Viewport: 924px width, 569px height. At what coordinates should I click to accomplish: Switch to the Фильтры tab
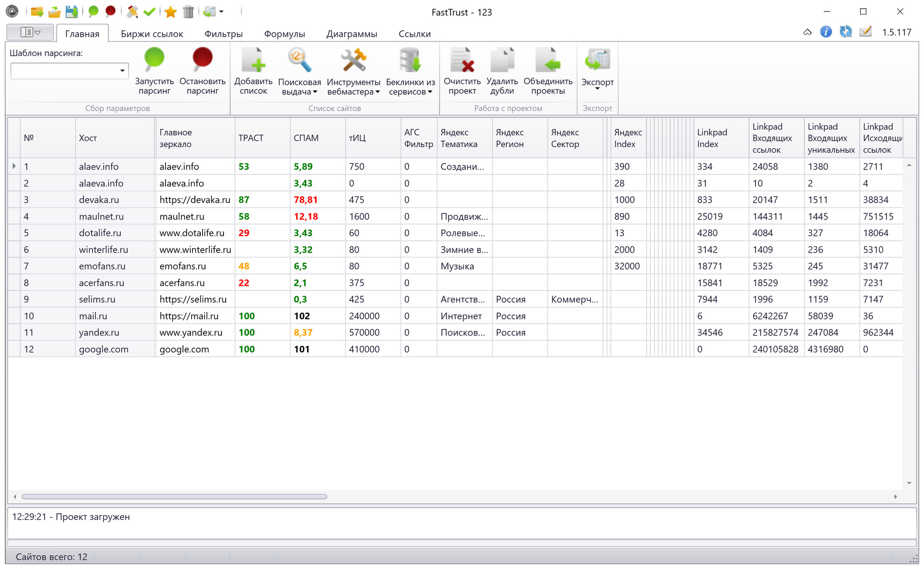[223, 34]
